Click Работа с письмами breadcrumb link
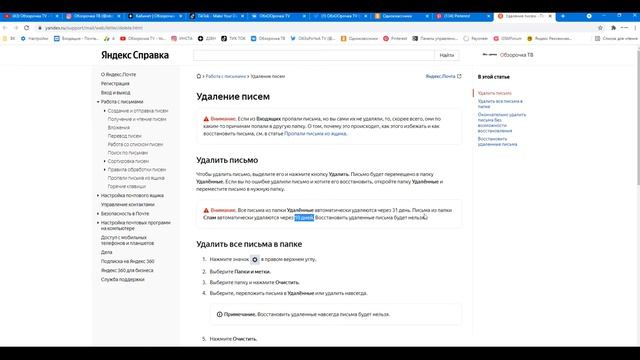 226,76
